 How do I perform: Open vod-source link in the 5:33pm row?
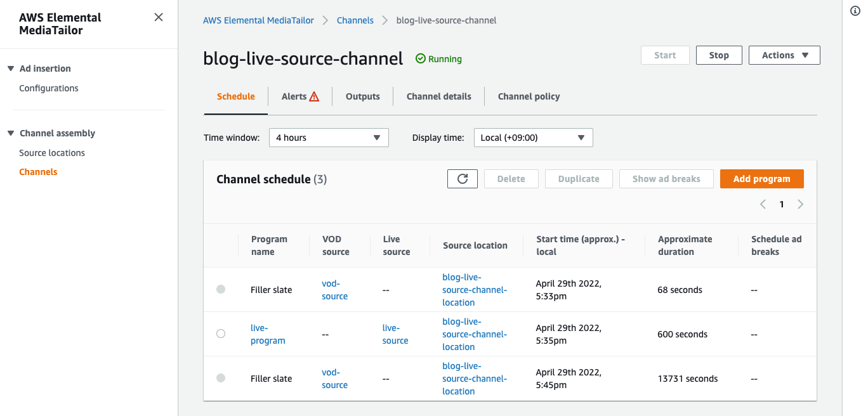[x=334, y=290]
